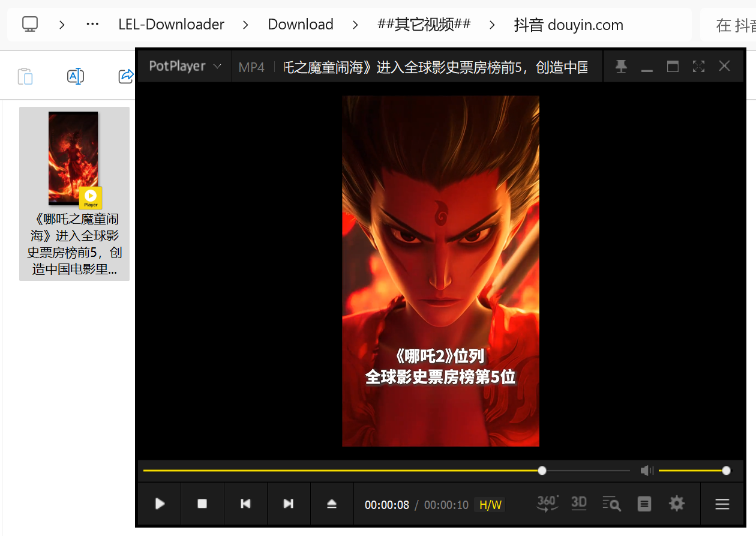This screenshot has height=536, width=756.
Task: Open the playlist hamburger menu
Action: [722, 504]
